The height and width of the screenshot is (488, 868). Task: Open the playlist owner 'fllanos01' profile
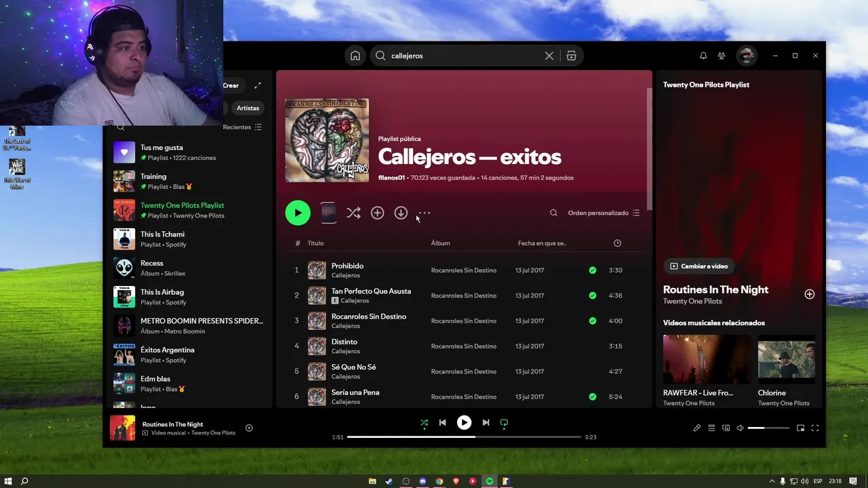click(391, 178)
